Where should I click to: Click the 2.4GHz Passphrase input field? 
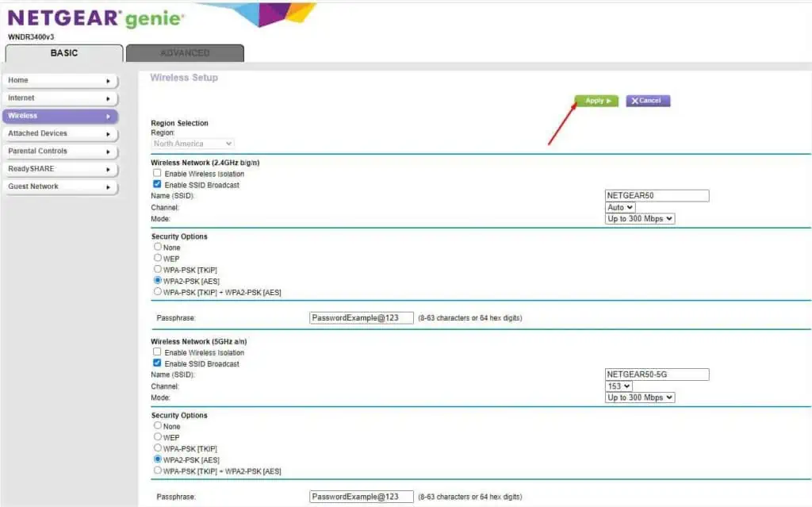pyautogui.click(x=361, y=318)
